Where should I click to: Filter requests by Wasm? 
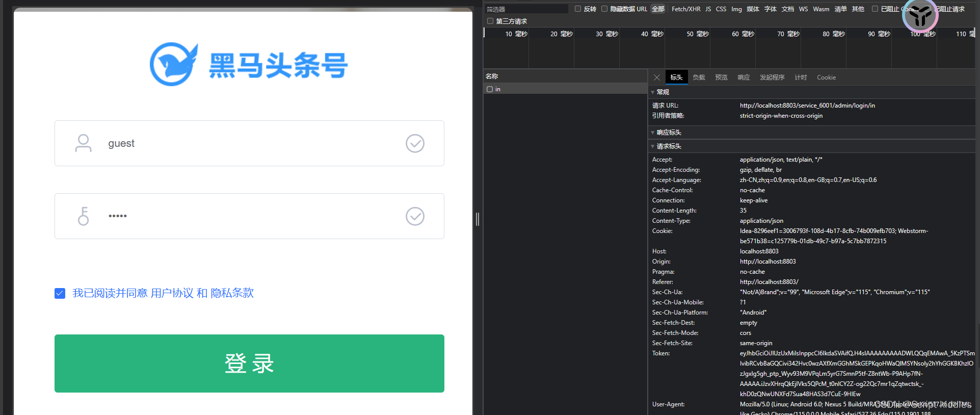[x=821, y=9]
